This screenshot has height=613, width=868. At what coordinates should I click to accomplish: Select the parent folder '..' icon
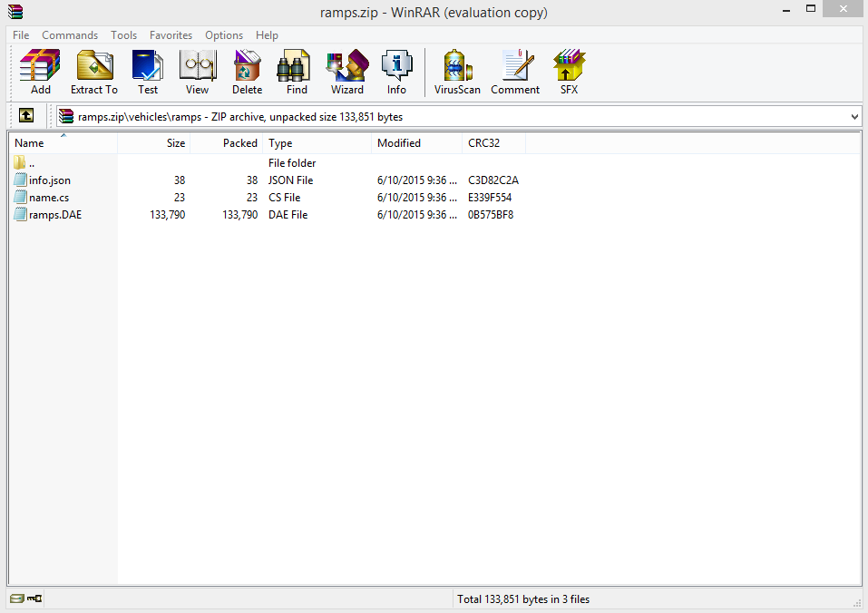pos(20,162)
